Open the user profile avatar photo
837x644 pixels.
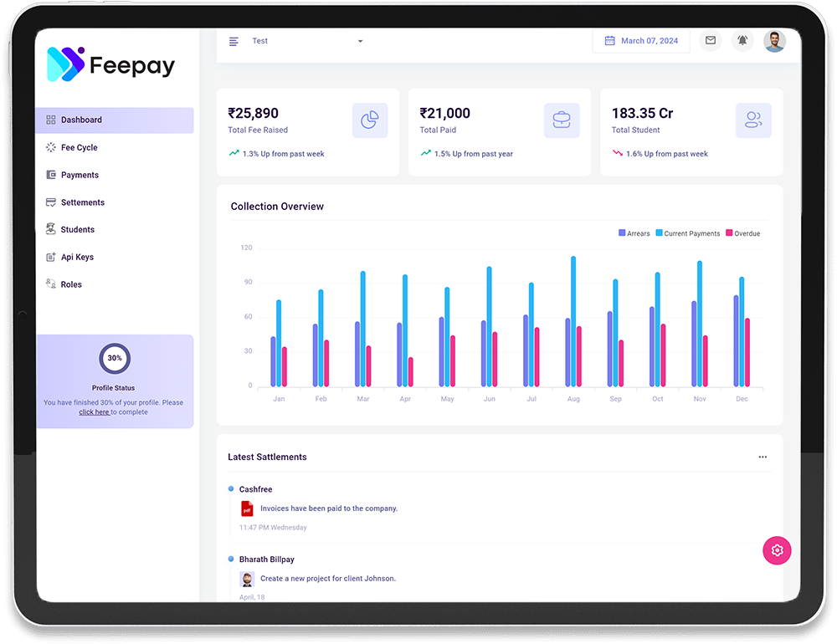[774, 40]
